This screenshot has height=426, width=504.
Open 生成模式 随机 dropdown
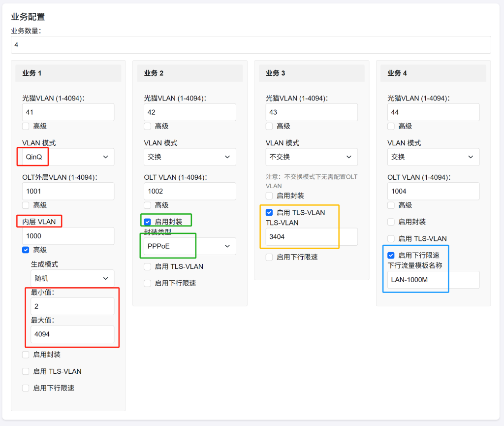(x=72, y=278)
